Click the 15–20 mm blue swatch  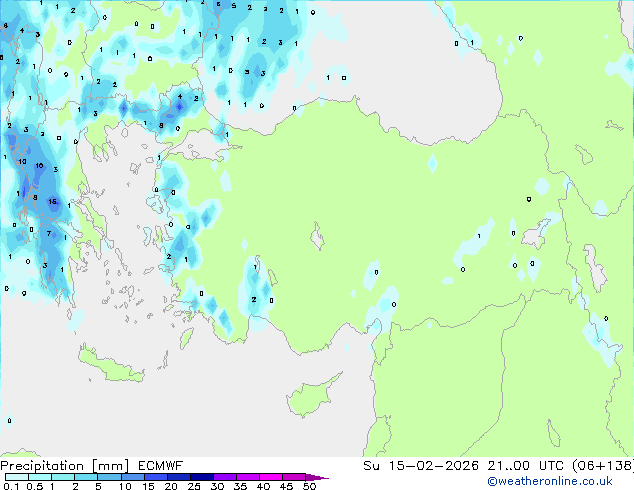click(155, 477)
